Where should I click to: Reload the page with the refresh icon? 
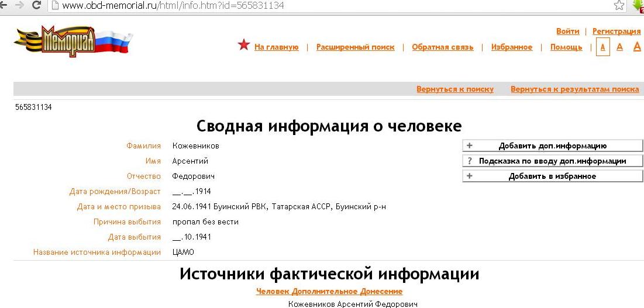pyautogui.click(x=36, y=5)
